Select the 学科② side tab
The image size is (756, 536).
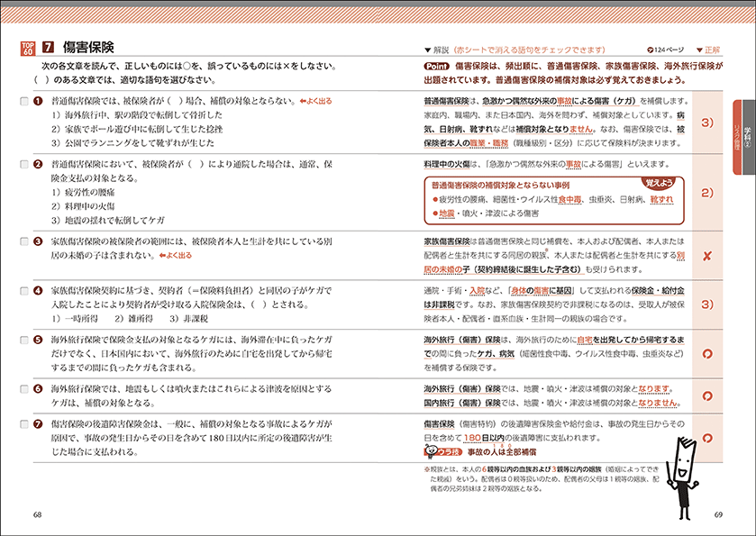(748, 137)
